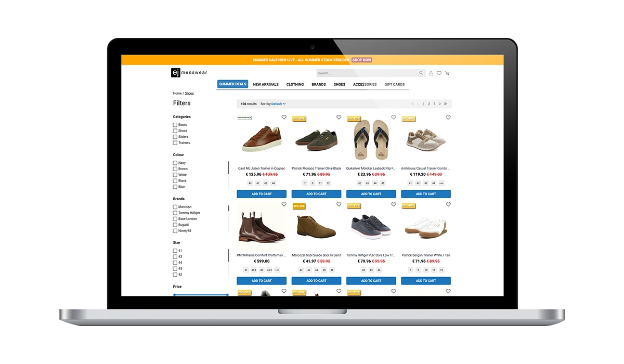This screenshot has width=624, height=364.
Task: Jump to last page with double arrow
Action: (446, 104)
